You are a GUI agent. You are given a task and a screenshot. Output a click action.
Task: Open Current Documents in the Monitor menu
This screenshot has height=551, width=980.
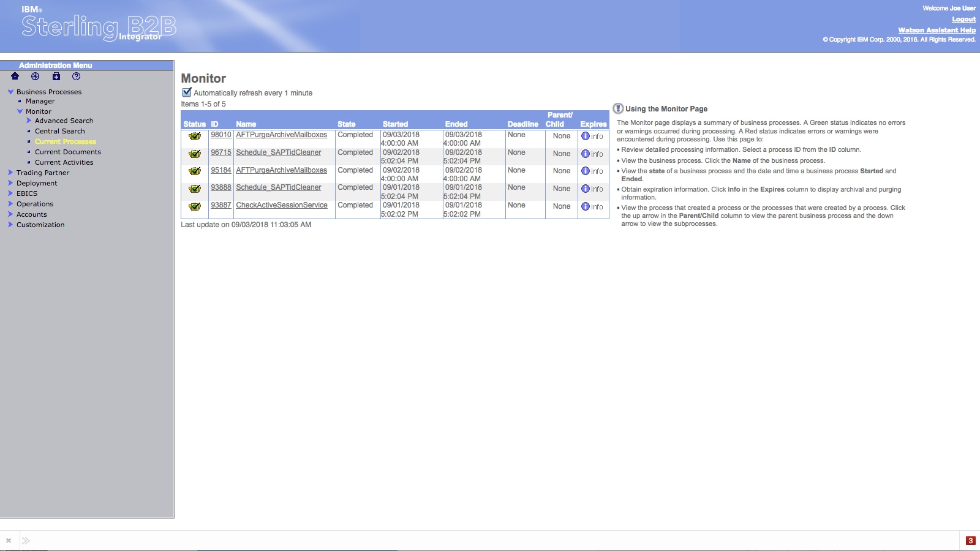coord(67,152)
